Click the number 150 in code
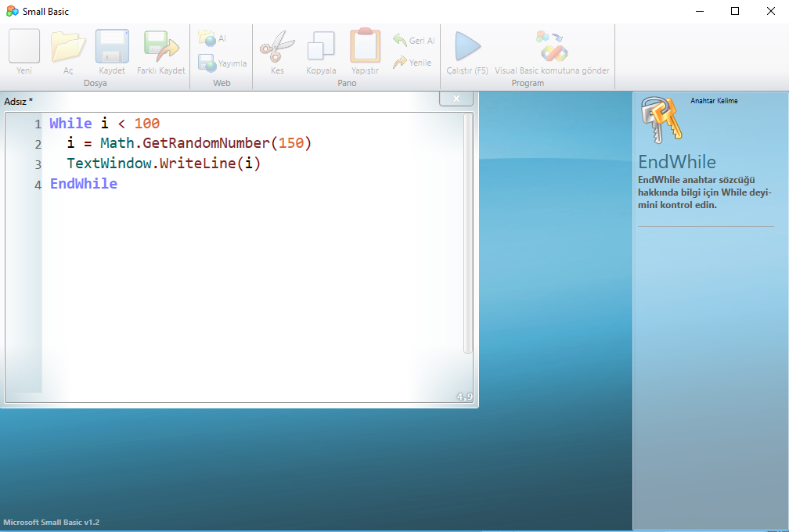This screenshot has height=532, width=789. point(291,143)
